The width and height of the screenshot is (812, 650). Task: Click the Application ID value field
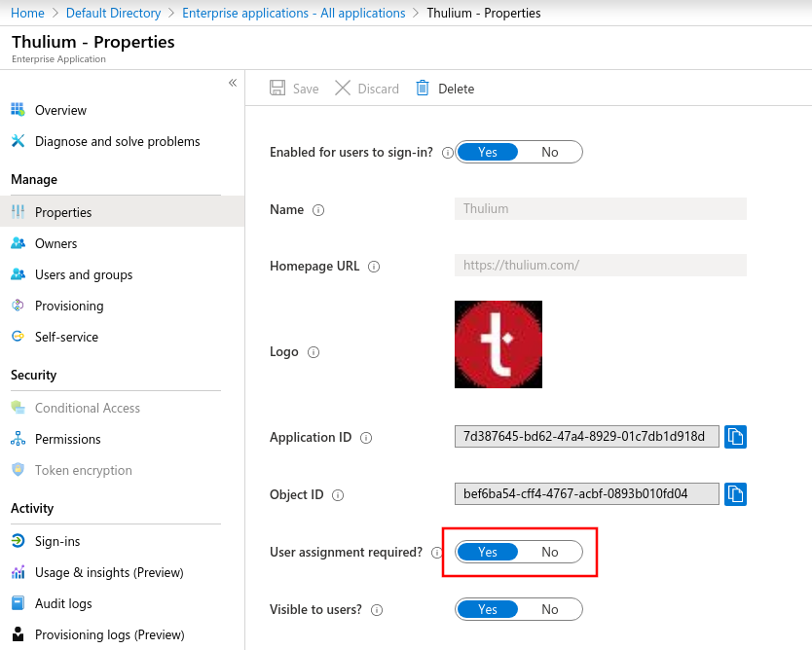[587, 436]
